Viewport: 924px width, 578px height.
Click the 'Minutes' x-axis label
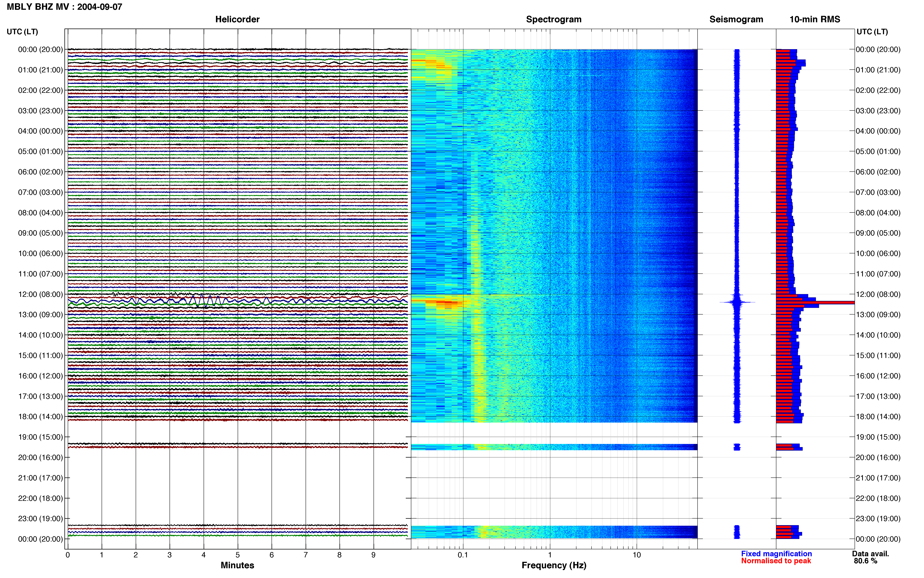pyautogui.click(x=237, y=565)
